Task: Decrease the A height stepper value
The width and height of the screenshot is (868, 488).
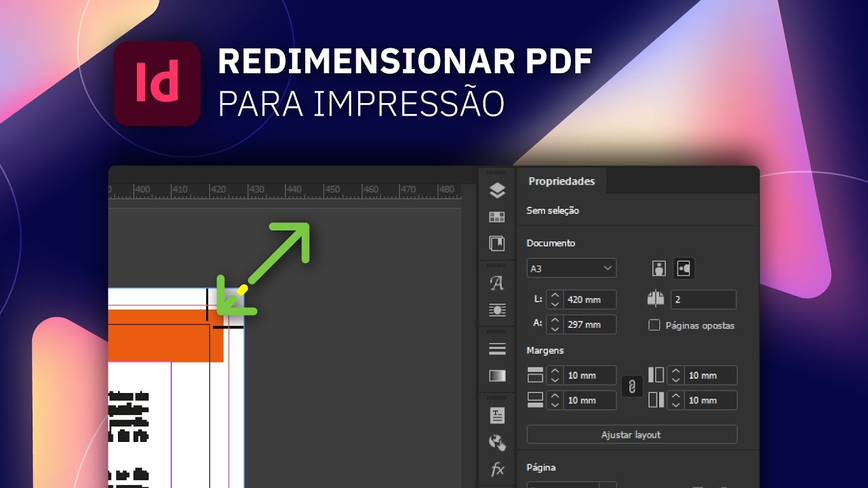Action: [x=555, y=329]
